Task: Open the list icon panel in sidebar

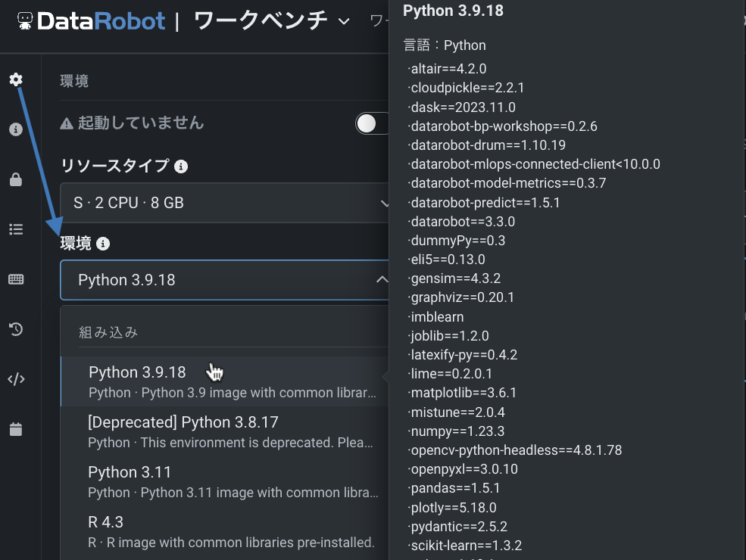Action: [x=16, y=229]
